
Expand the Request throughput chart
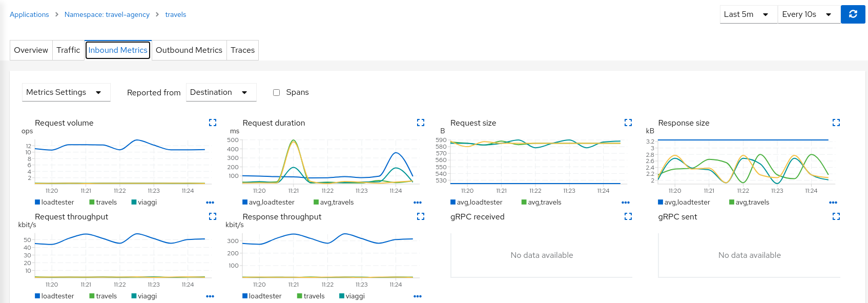[x=213, y=216]
